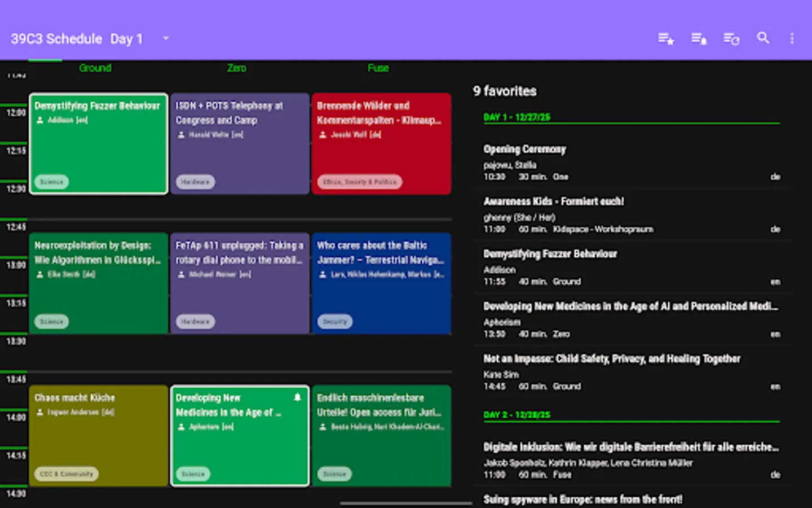Screen dimensions: 812x508
Task: Click the search magnifier icon
Action: (x=763, y=38)
